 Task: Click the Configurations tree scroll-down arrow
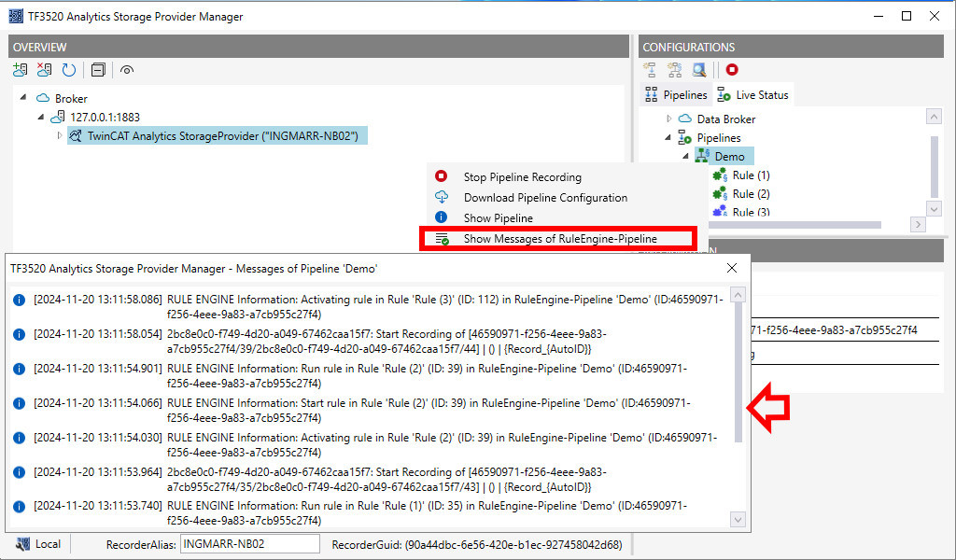coord(934,208)
